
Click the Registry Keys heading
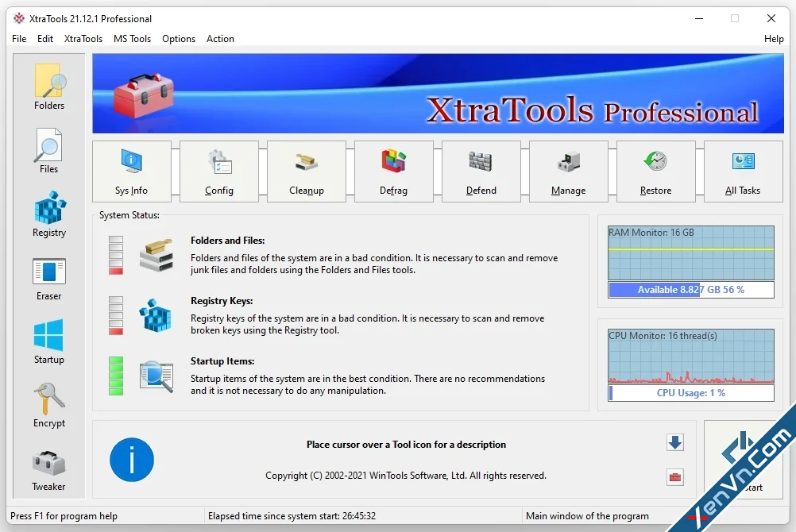222,301
